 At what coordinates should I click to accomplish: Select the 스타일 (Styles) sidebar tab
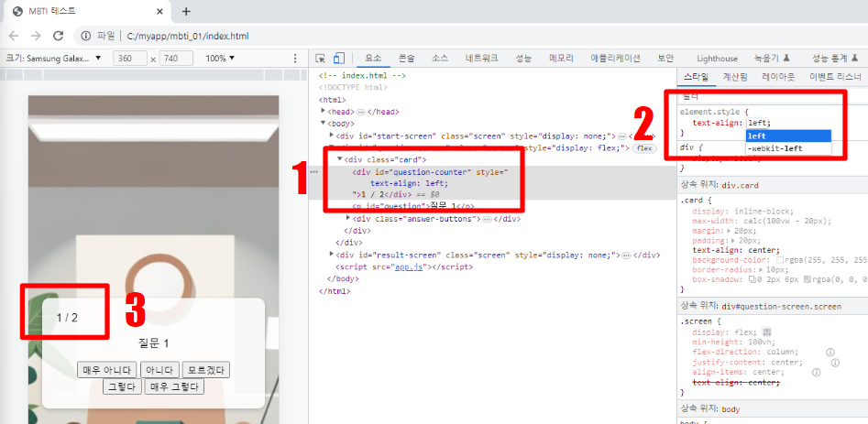point(696,77)
